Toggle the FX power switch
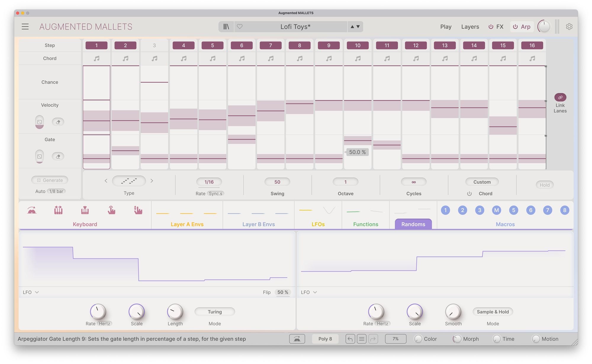Screen dimensions: 592x364 point(491,27)
